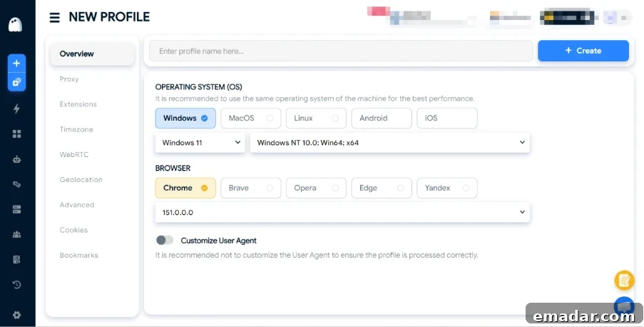
Task: Open the robot automation sidebar icon
Action: (x=16, y=159)
